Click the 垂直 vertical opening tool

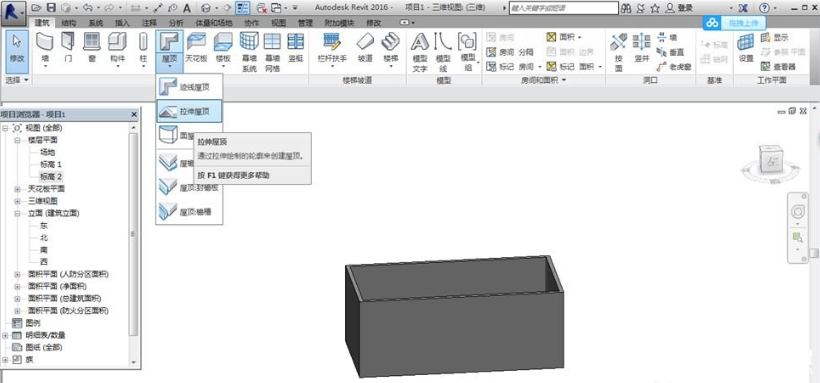click(670, 52)
